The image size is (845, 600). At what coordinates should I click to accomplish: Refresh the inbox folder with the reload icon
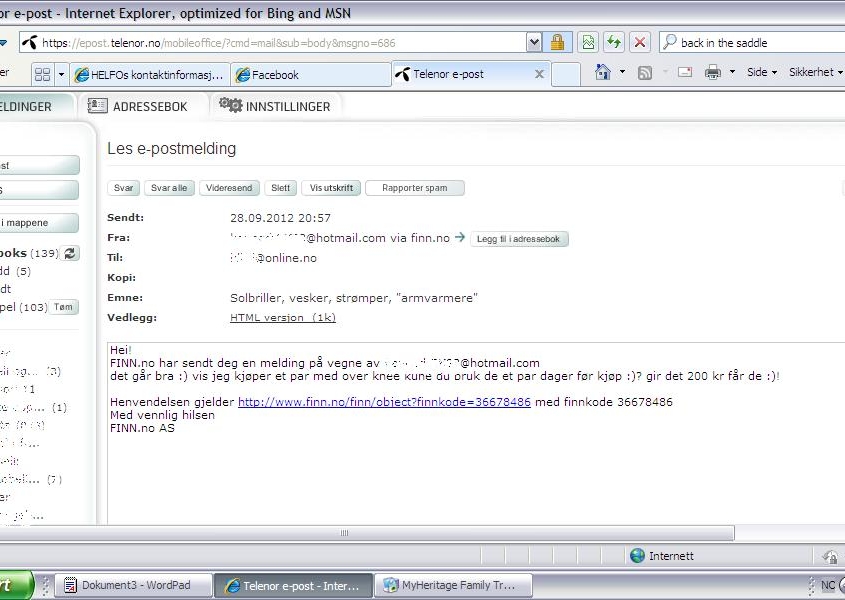70,253
